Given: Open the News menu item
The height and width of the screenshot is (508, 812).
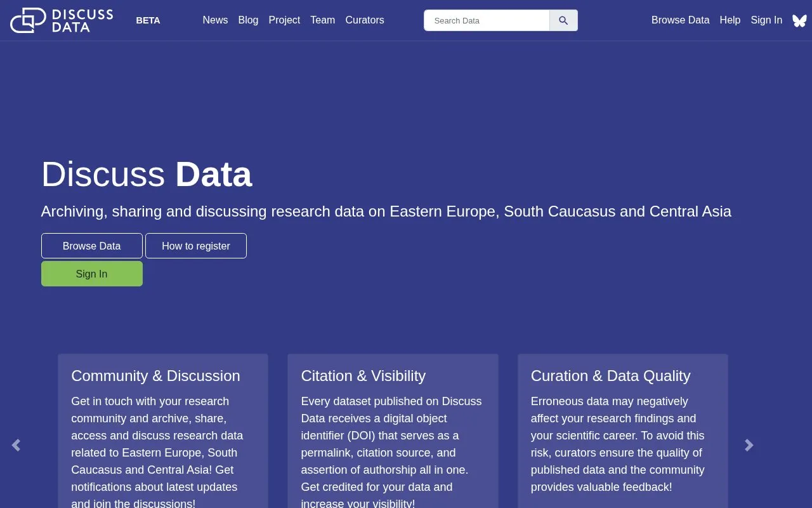Looking at the screenshot, I should point(215,20).
